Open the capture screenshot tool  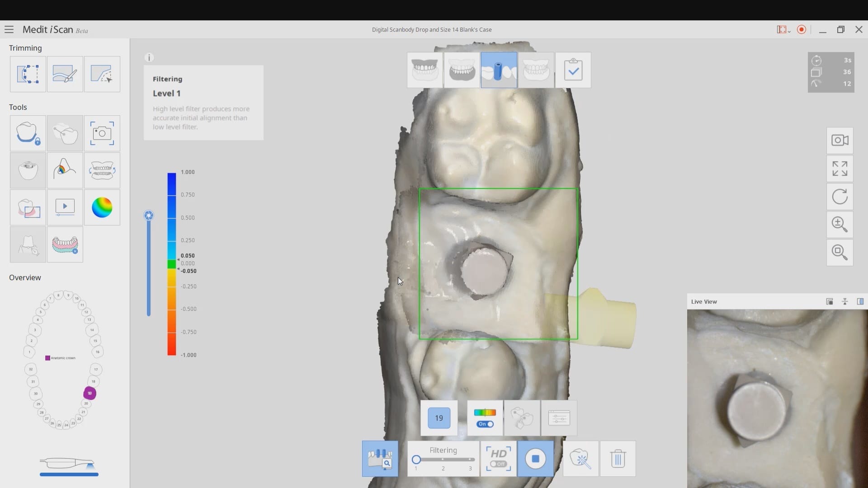[102, 133]
